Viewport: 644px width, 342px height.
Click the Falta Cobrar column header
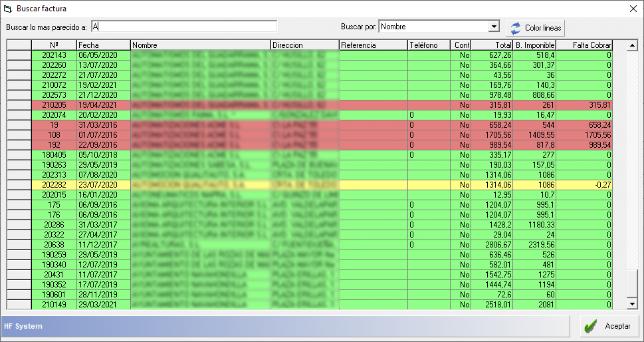pyautogui.click(x=584, y=45)
